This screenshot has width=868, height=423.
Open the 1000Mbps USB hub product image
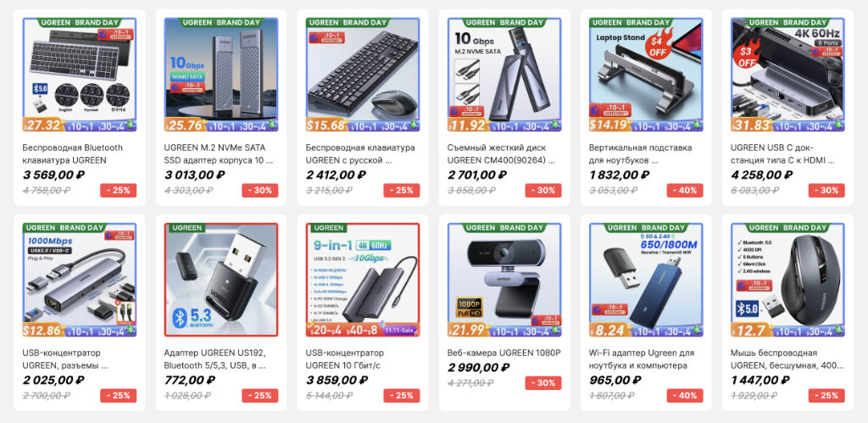coord(79,280)
